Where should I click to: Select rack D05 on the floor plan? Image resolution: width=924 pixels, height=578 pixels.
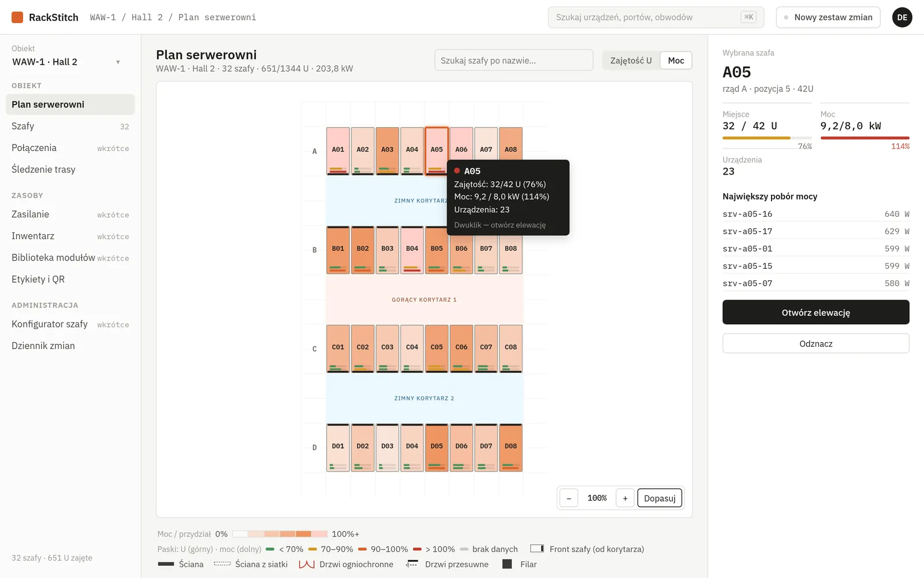pos(437,447)
